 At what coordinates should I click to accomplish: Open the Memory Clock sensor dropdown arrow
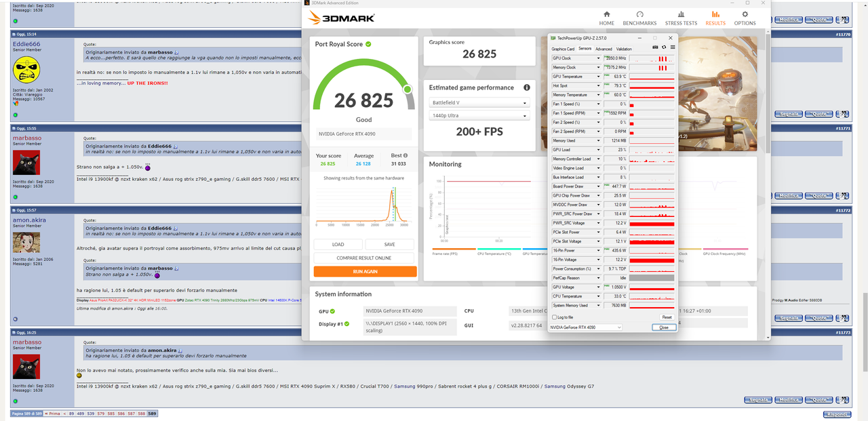[598, 68]
